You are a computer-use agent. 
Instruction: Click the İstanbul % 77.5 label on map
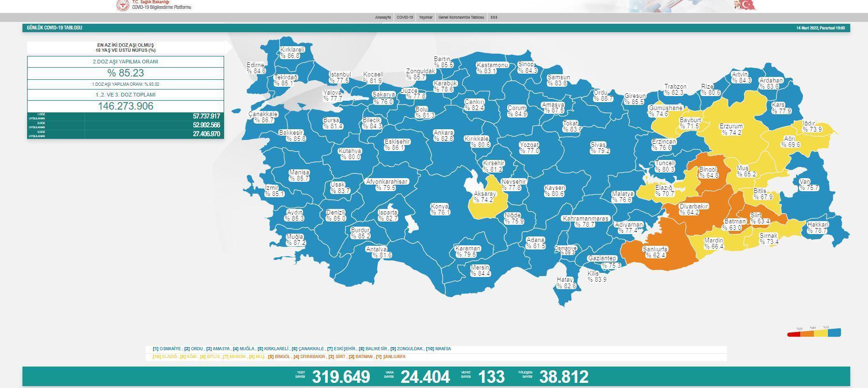tap(339, 77)
